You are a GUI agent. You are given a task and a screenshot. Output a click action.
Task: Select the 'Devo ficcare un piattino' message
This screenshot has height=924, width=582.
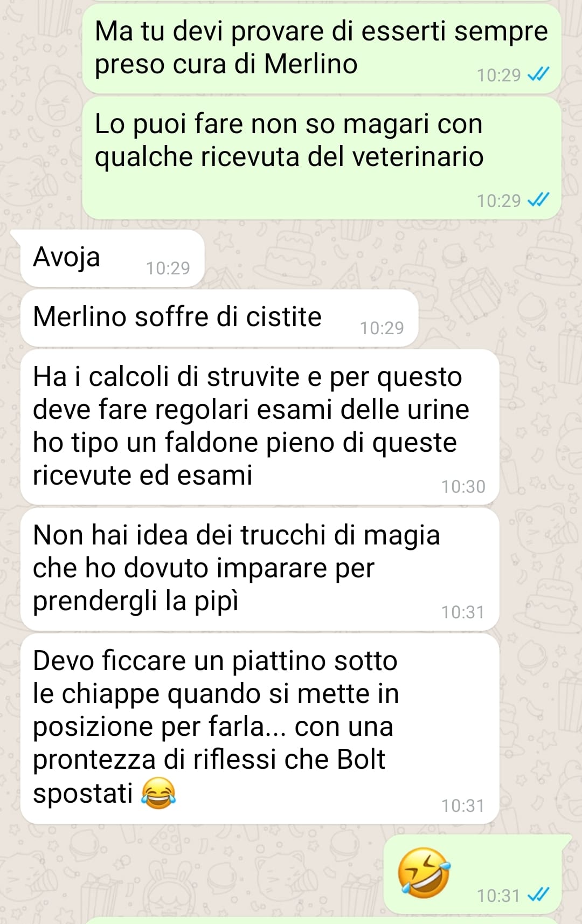coord(260,728)
